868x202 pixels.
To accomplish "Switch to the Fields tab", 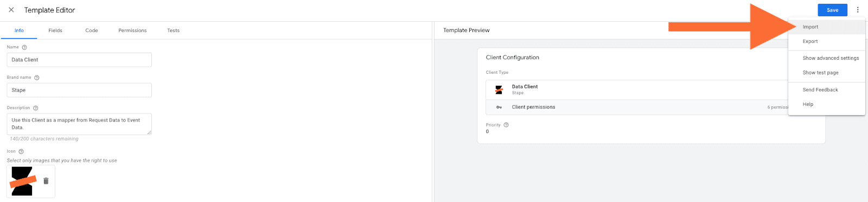I will (x=55, y=30).
